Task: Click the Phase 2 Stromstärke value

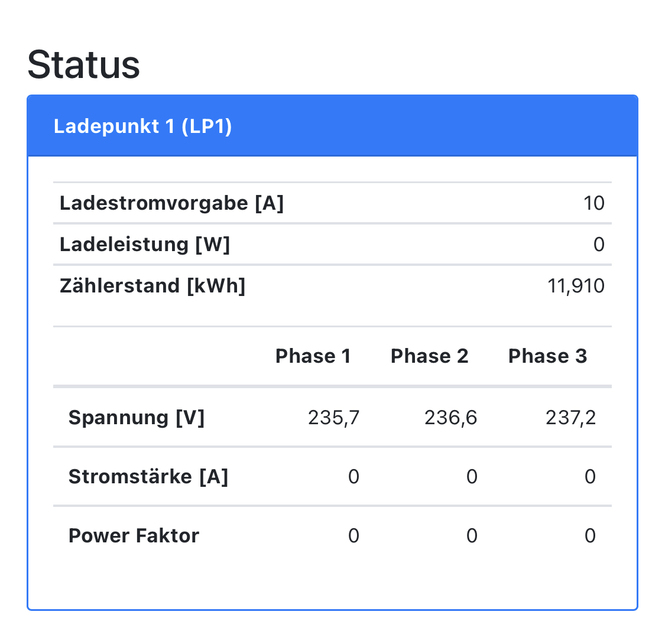Action: tap(471, 477)
